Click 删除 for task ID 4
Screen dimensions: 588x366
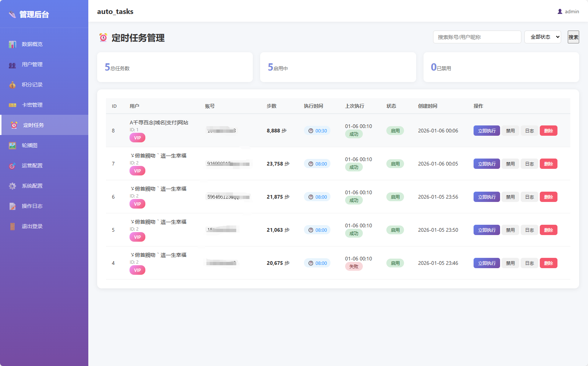[549, 263]
